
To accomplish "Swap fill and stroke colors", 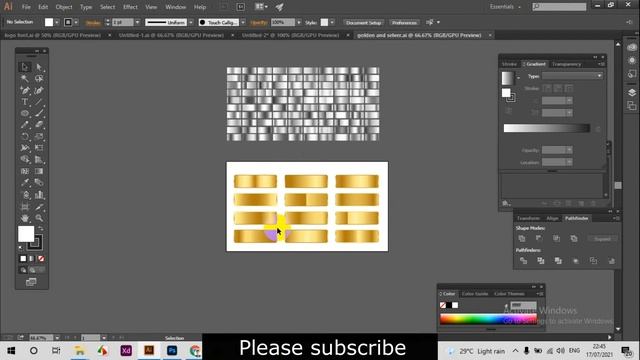I will (40, 229).
